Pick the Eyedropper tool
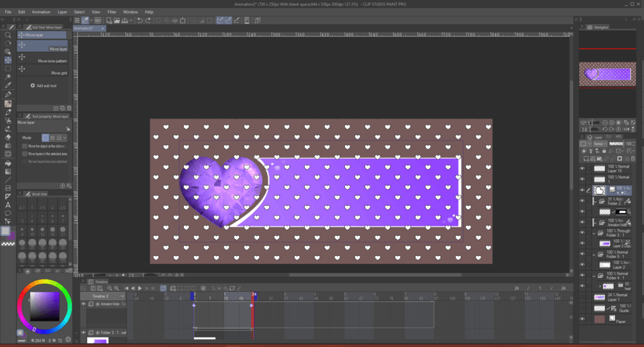This screenshot has width=644, height=347. coord(8,86)
